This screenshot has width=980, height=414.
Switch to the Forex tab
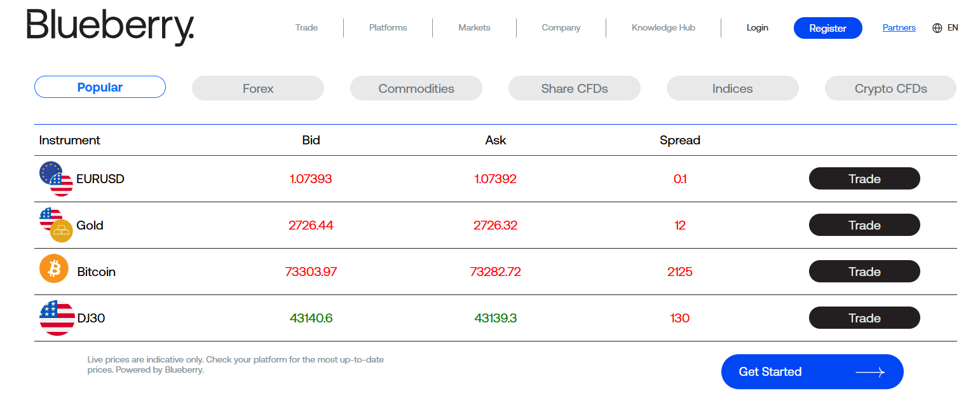coord(258,88)
